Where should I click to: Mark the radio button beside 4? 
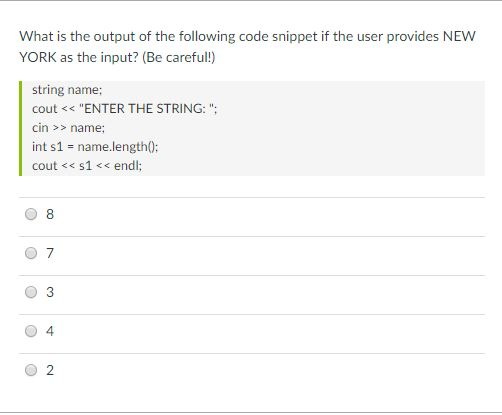[31, 331]
